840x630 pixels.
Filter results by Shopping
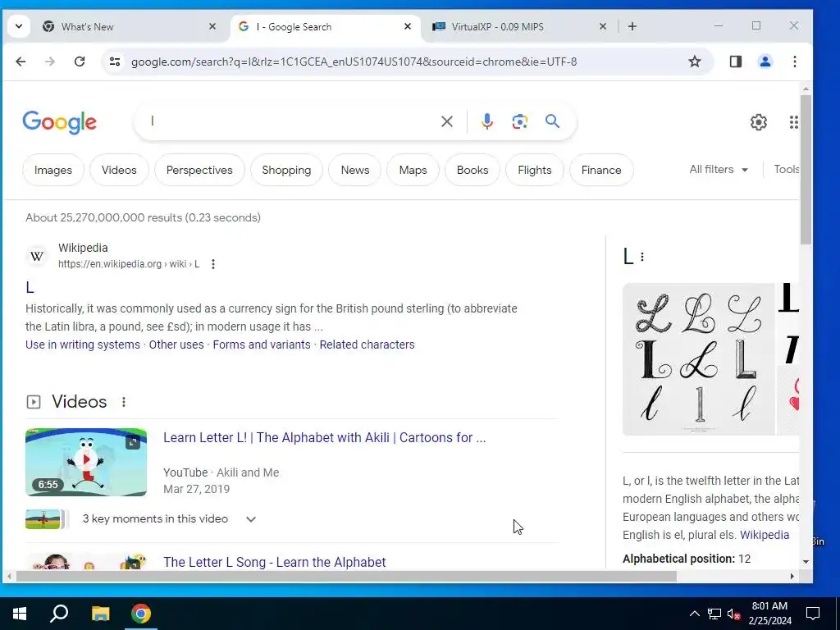click(286, 170)
